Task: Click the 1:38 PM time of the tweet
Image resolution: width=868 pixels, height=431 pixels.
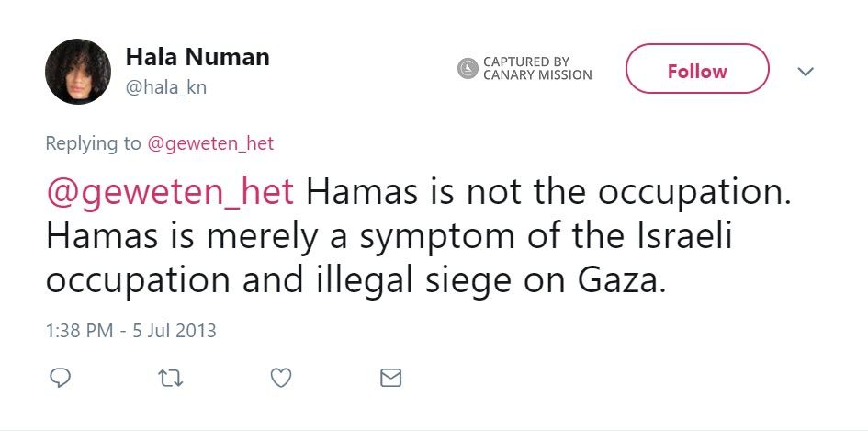Action: 78,330
